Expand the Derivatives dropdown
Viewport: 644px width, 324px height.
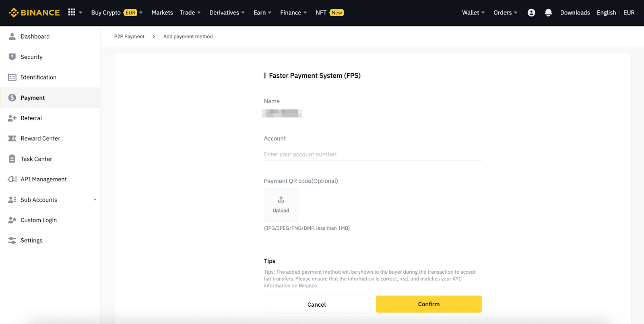[x=227, y=13]
